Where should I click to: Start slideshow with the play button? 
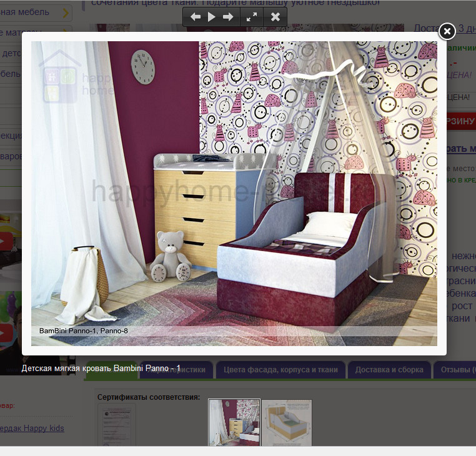click(x=212, y=17)
